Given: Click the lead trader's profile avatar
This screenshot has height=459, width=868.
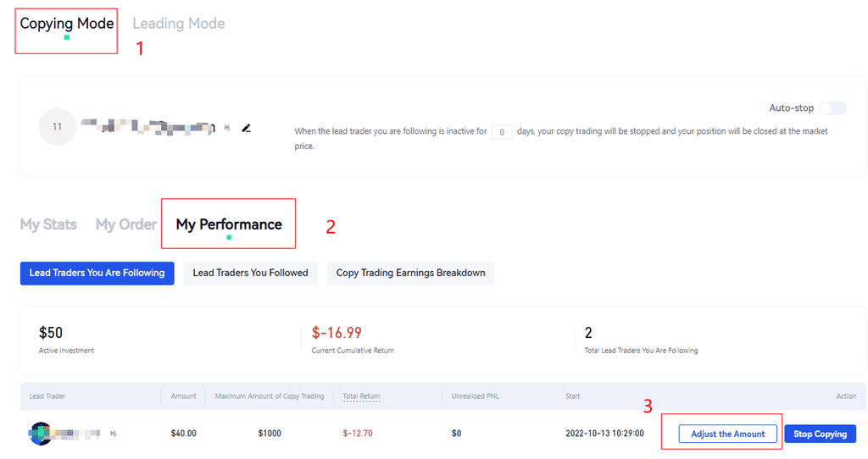Looking at the screenshot, I should pyautogui.click(x=40, y=434).
